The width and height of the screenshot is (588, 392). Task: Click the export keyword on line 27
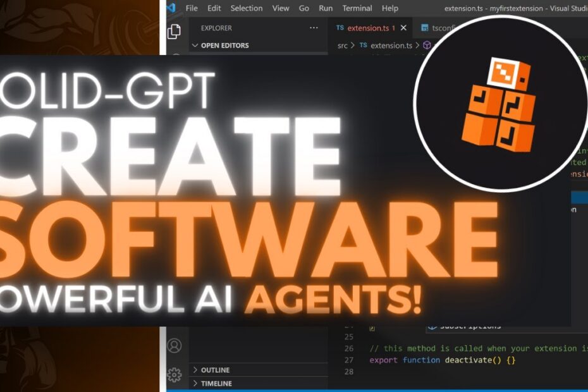coord(383,360)
